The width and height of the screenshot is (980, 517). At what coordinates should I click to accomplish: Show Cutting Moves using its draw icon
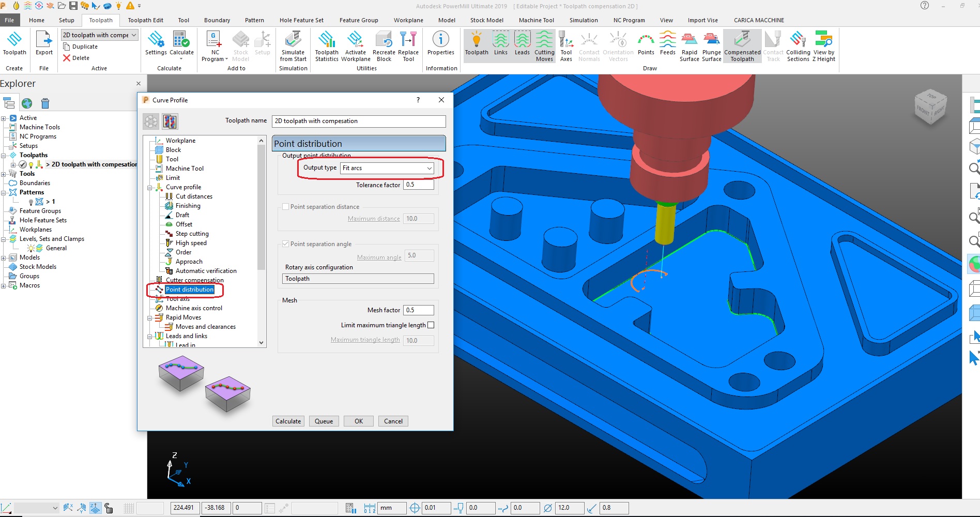click(544, 45)
